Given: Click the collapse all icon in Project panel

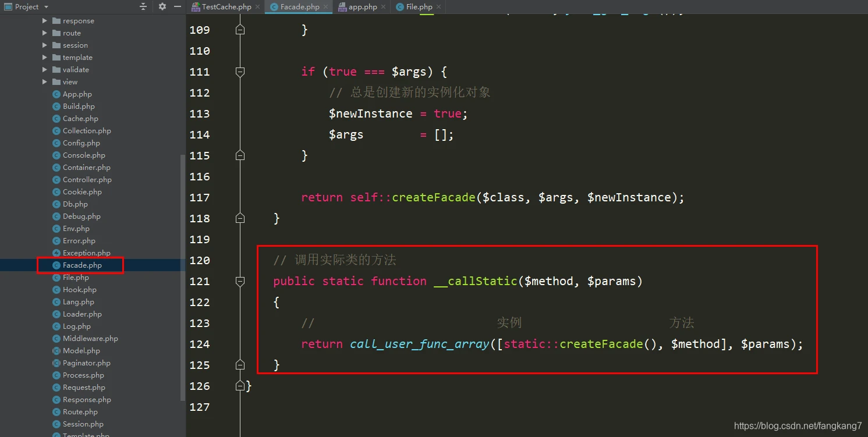Looking at the screenshot, I should tap(143, 6).
